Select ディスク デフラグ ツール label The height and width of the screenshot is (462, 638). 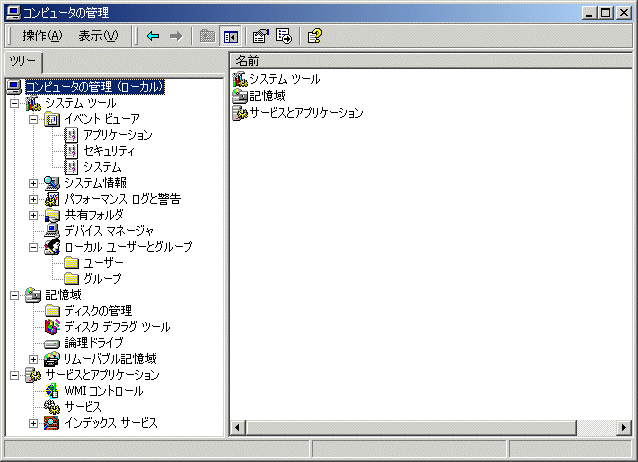117,327
